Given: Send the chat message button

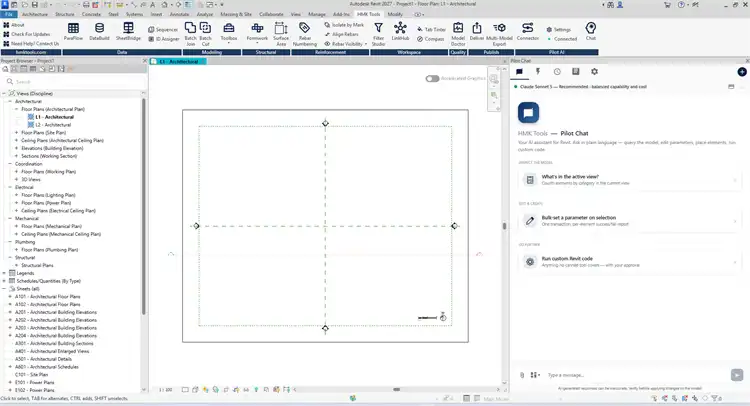Looking at the screenshot, I should (737, 375).
